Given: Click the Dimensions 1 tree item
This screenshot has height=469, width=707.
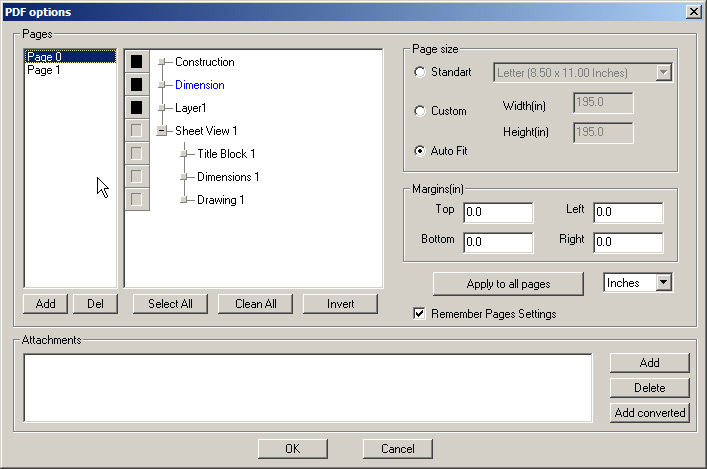Looking at the screenshot, I should [228, 177].
